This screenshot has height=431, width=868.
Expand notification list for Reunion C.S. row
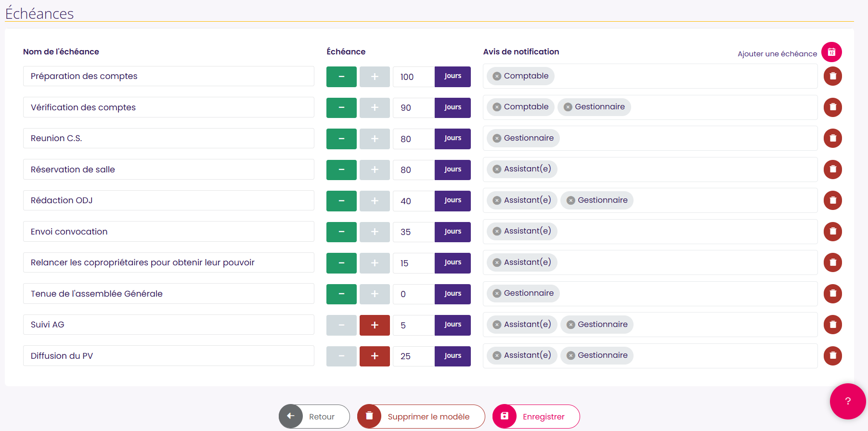point(650,138)
